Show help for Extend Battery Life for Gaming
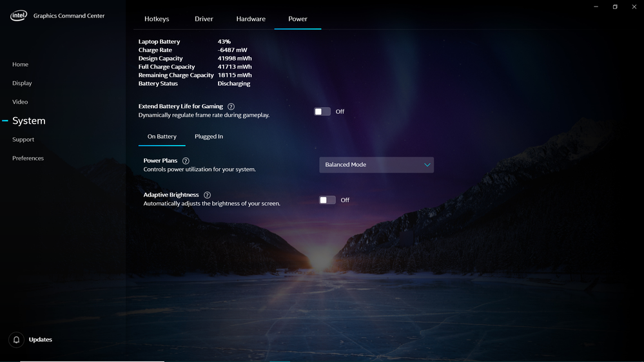This screenshot has height=362, width=644. [231, 106]
